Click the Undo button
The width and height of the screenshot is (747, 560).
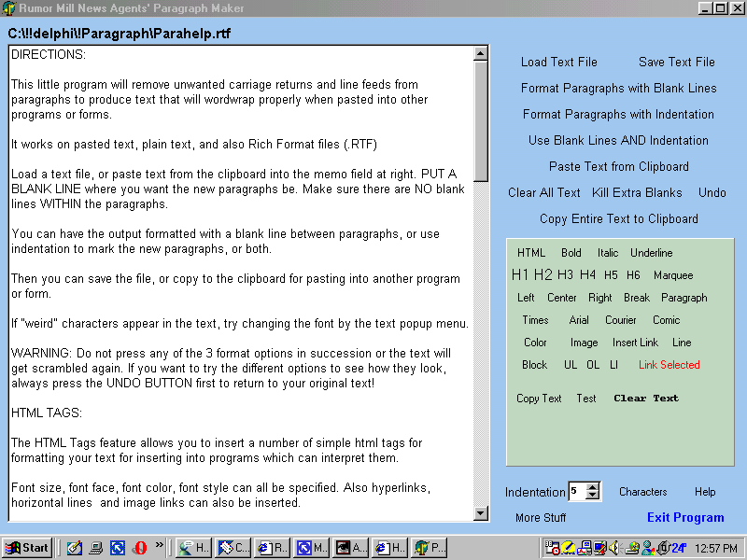click(712, 193)
